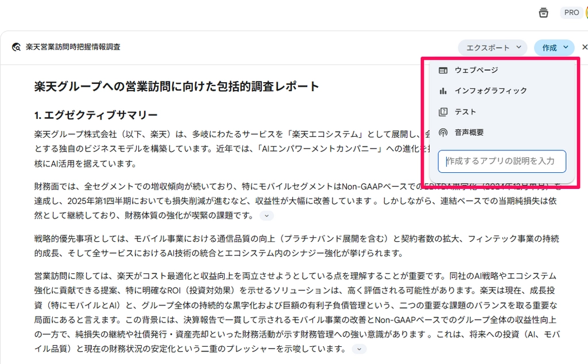
Task: Click the paragraph starting 財務面では
Action: pyautogui.click(x=297, y=201)
